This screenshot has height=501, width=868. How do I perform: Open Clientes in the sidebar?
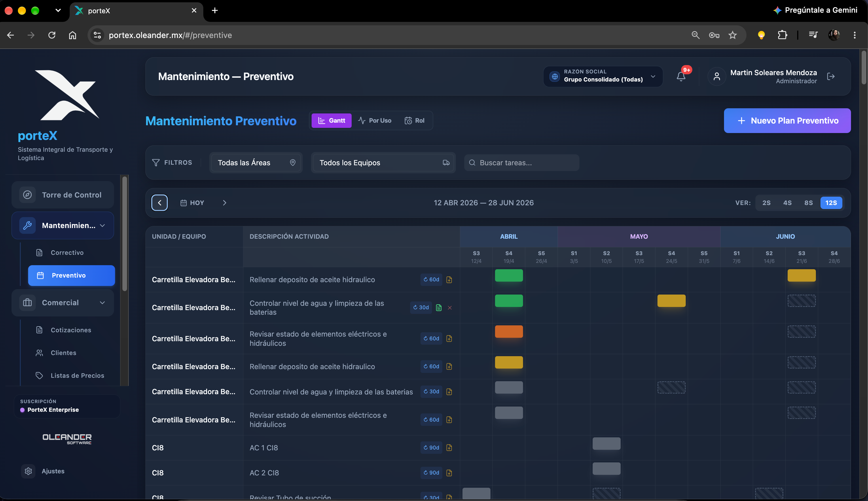[x=64, y=353]
